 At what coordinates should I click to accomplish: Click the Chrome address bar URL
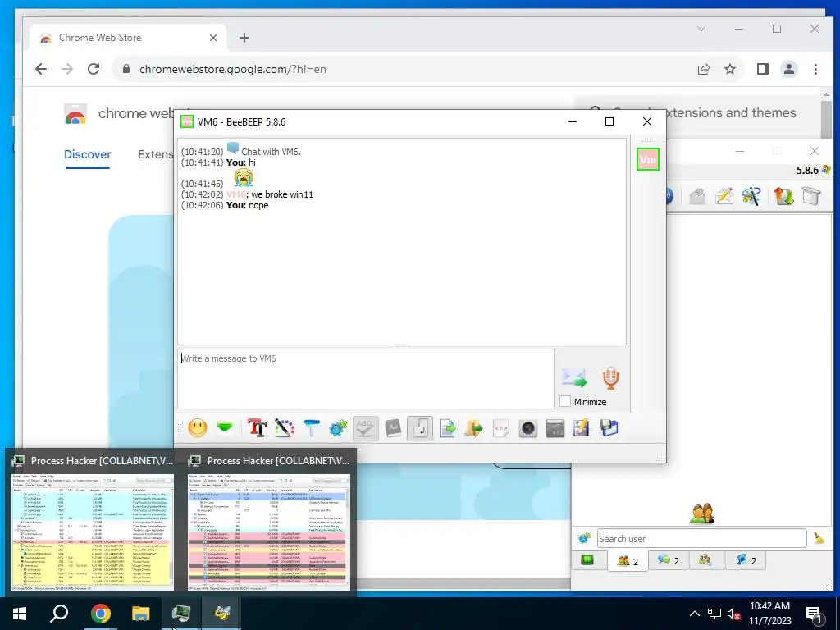pyautogui.click(x=232, y=69)
